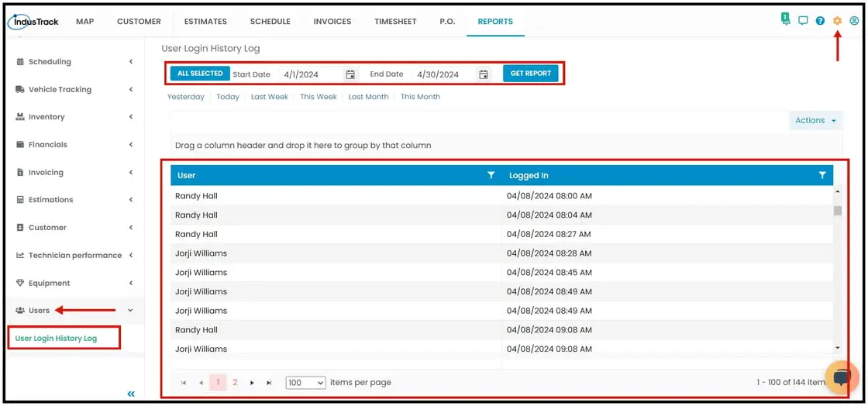868x406 pixels.
Task: Filter the Logged In column
Action: 822,175
